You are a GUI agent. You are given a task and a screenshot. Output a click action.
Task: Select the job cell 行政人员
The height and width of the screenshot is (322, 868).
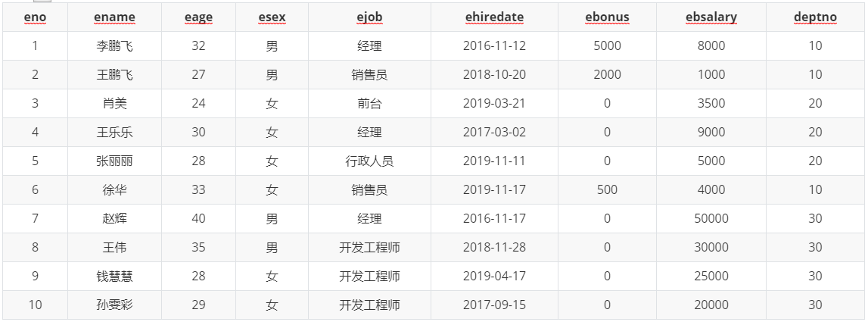point(369,161)
